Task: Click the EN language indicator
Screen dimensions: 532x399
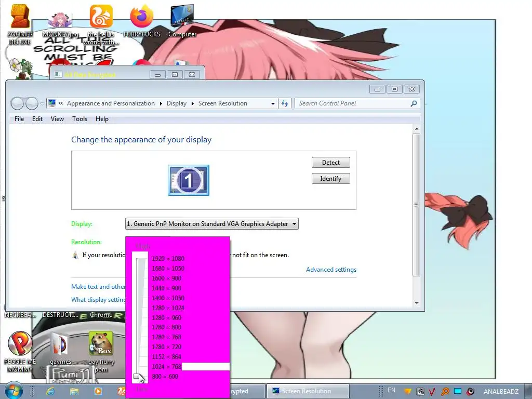Action: click(391, 390)
